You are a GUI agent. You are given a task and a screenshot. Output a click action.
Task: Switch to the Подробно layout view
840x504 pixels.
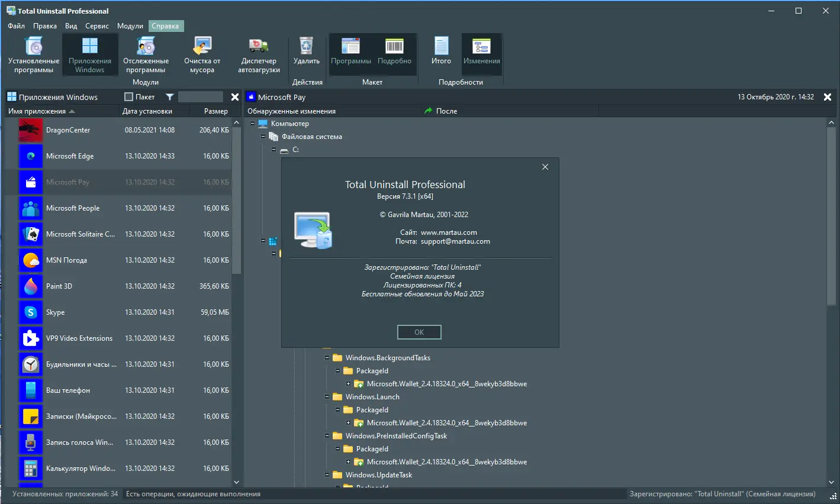pyautogui.click(x=394, y=54)
